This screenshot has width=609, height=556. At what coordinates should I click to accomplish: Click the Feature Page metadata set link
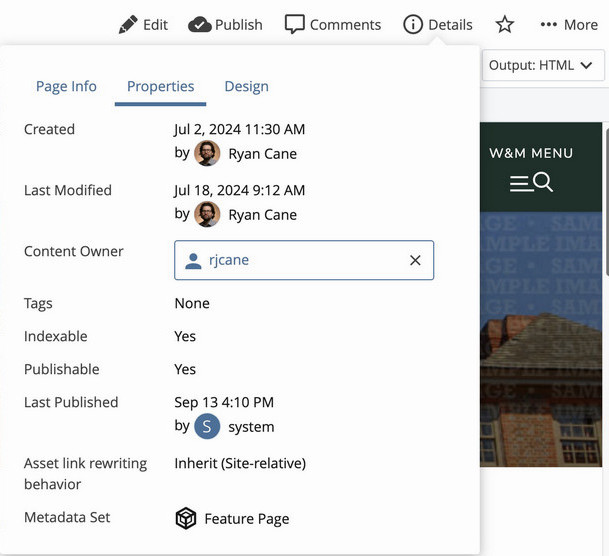[247, 519]
